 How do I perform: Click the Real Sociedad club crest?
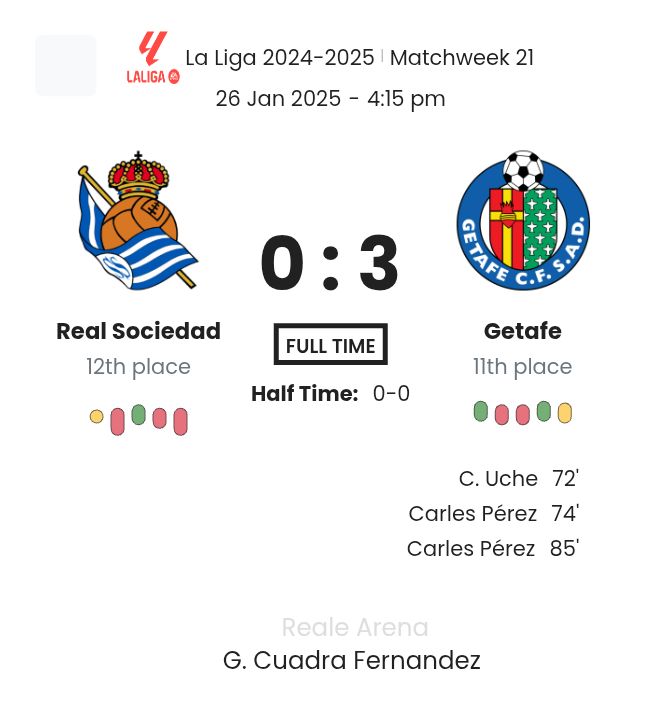138,221
